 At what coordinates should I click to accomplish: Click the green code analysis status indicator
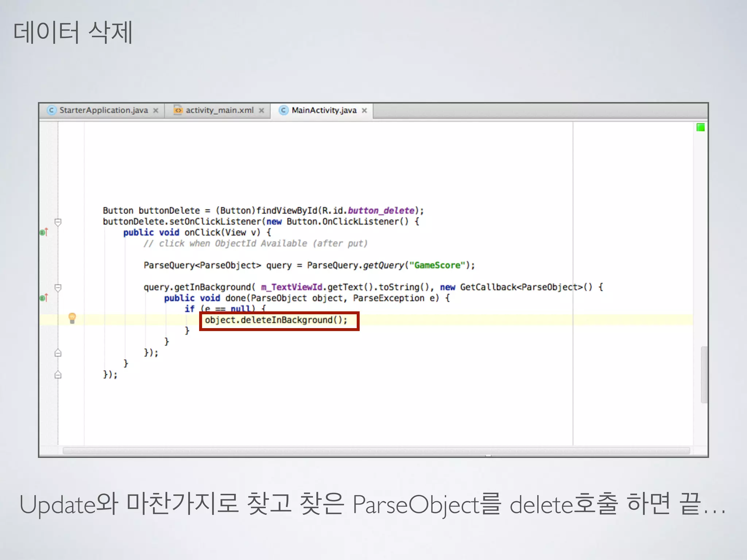701,127
